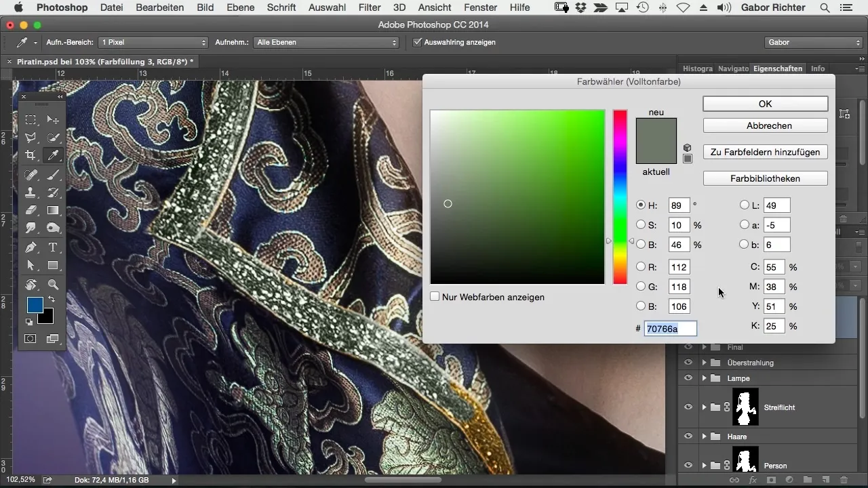Hide the Haare layer group

[x=688, y=436]
